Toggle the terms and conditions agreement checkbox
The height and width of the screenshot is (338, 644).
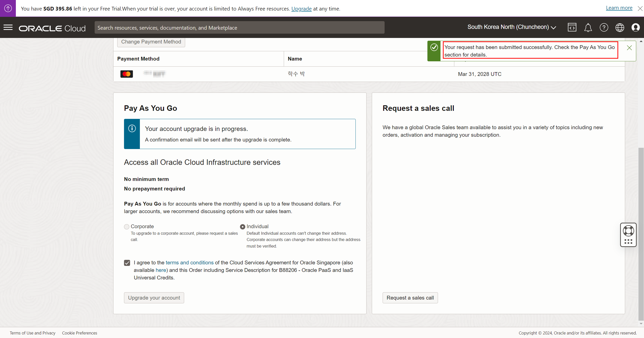[x=127, y=263]
